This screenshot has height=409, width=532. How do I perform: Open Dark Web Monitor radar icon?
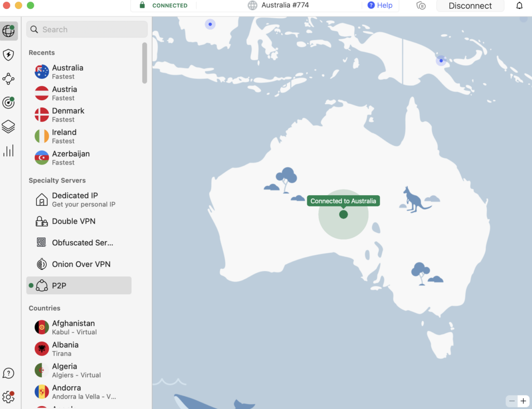click(8, 103)
